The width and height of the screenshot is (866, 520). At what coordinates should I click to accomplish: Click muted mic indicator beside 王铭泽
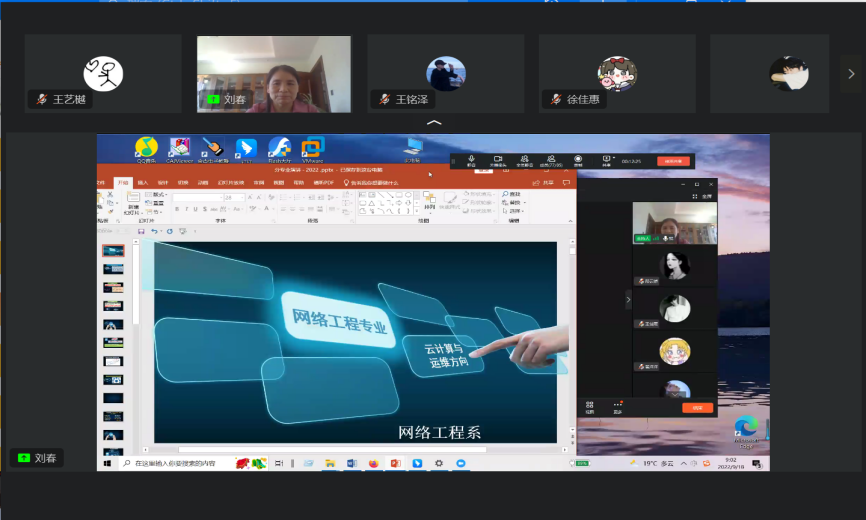click(x=385, y=100)
